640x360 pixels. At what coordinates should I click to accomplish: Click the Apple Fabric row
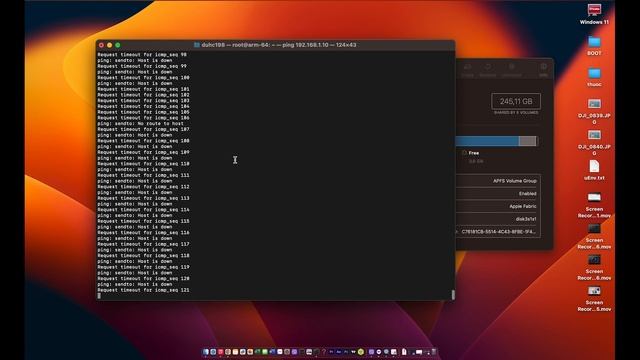pyautogui.click(x=498, y=206)
